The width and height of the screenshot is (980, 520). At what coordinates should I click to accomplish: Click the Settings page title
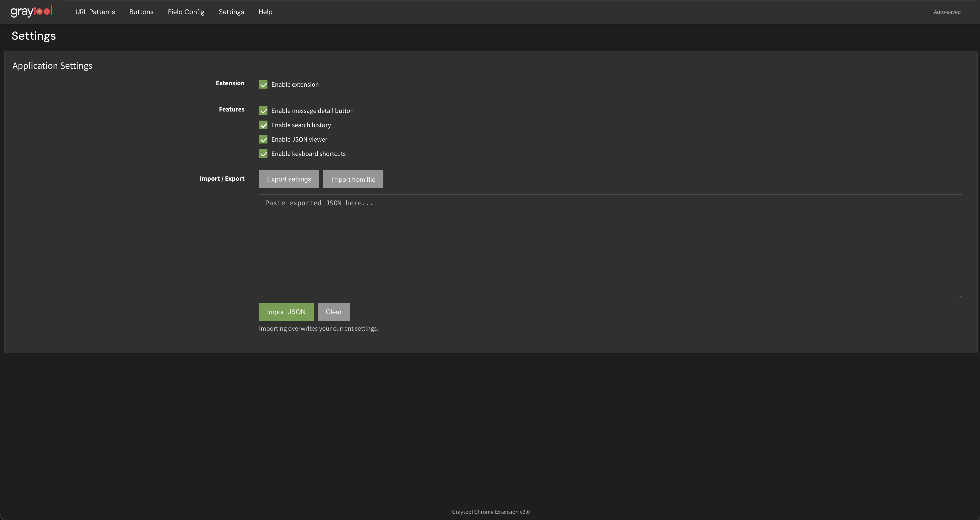click(x=33, y=35)
